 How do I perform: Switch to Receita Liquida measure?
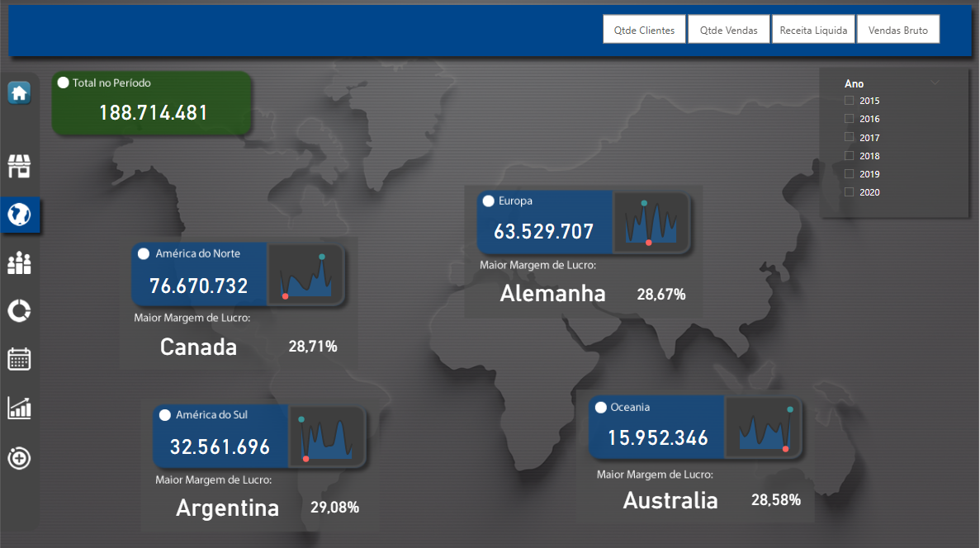tap(813, 31)
